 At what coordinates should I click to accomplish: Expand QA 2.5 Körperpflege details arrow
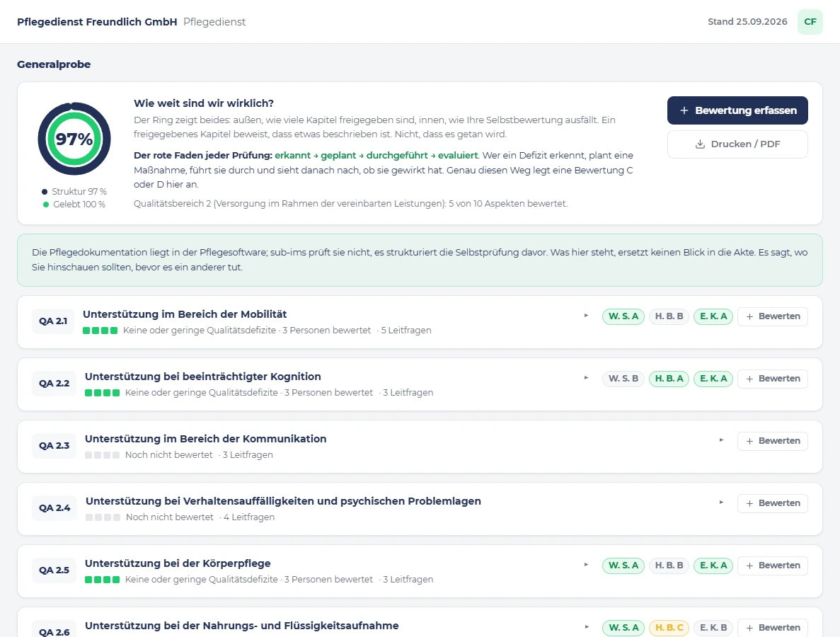[587, 565]
